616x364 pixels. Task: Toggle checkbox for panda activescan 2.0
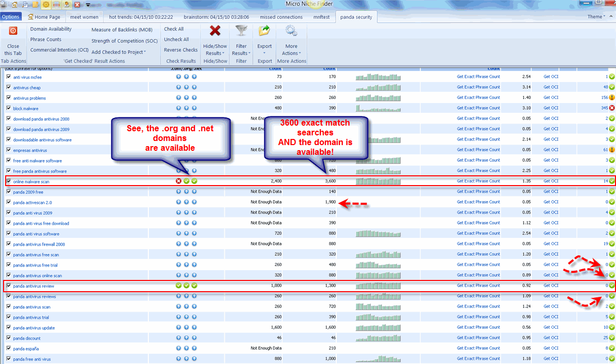8,202
